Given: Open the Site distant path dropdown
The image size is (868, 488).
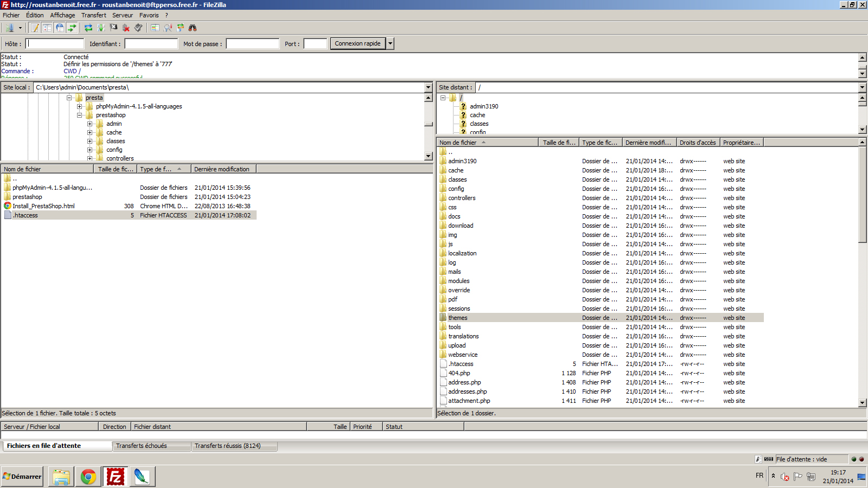Looking at the screenshot, I should coord(862,87).
